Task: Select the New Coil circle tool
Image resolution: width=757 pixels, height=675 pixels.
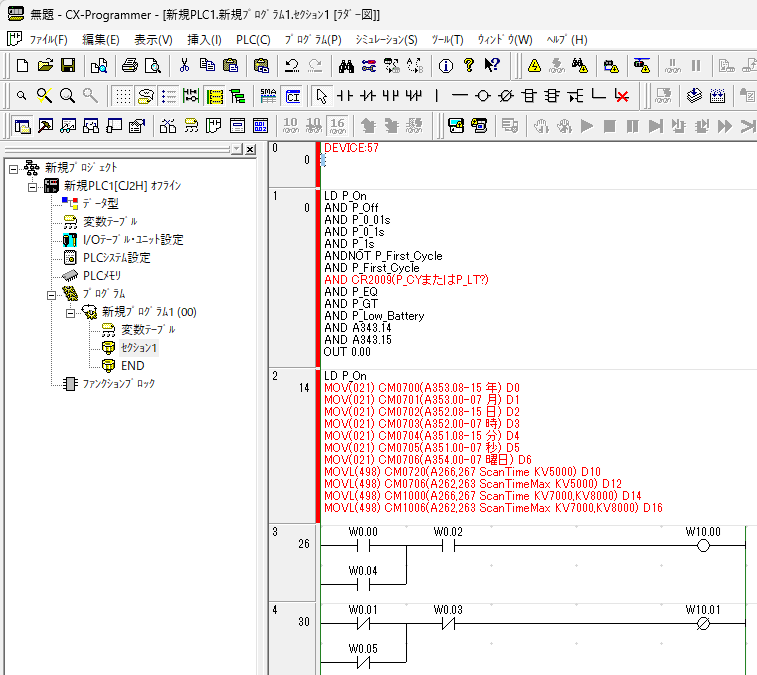Action: pyautogui.click(x=483, y=96)
